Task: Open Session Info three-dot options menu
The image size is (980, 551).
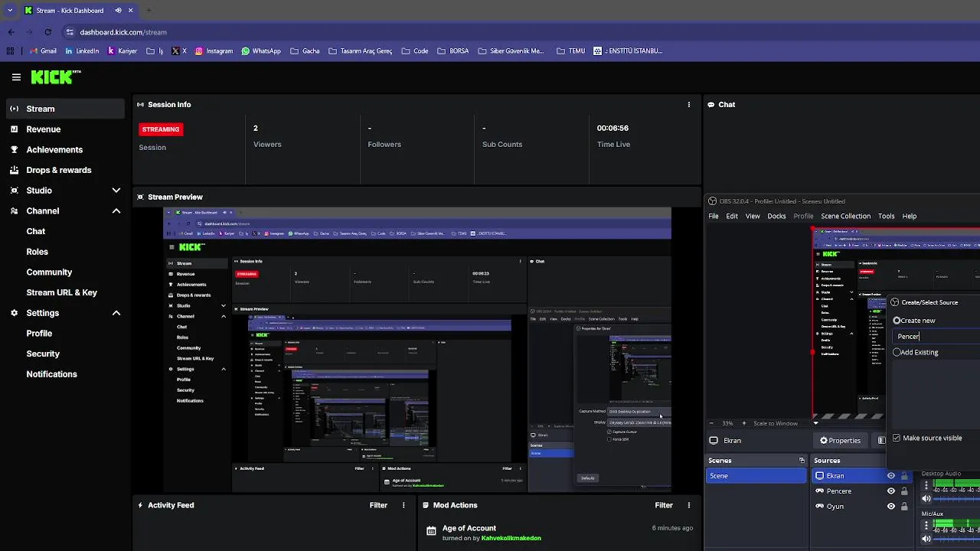Action: (x=688, y=105)
